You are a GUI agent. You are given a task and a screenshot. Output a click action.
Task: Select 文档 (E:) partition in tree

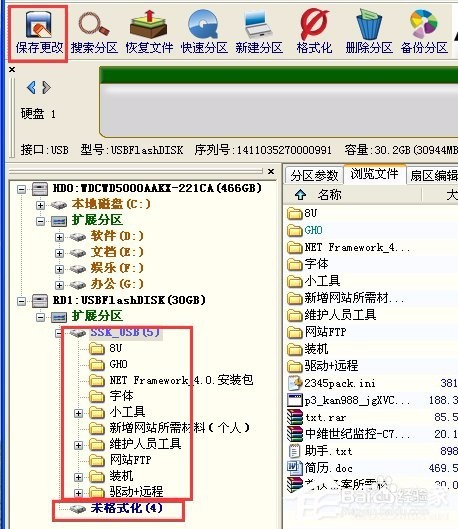117,252
